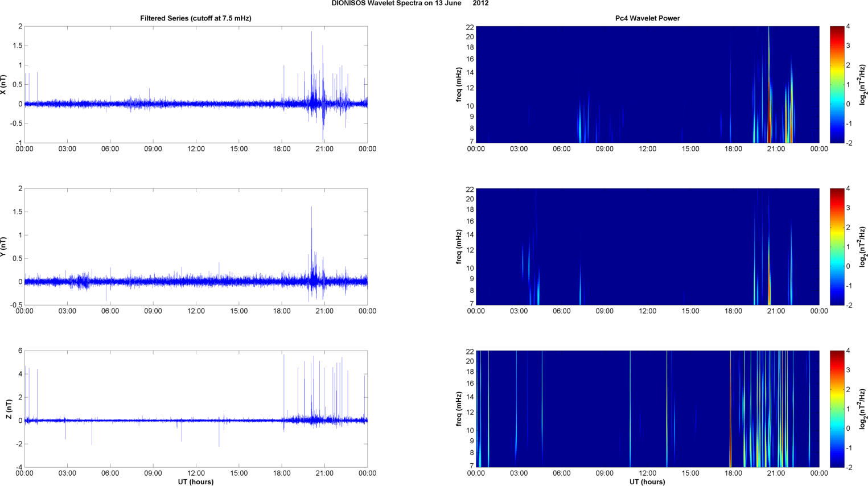Click the colorbar beside the top spectrogram
Viewport: 868px width, 486px height.
click(837, 84)
